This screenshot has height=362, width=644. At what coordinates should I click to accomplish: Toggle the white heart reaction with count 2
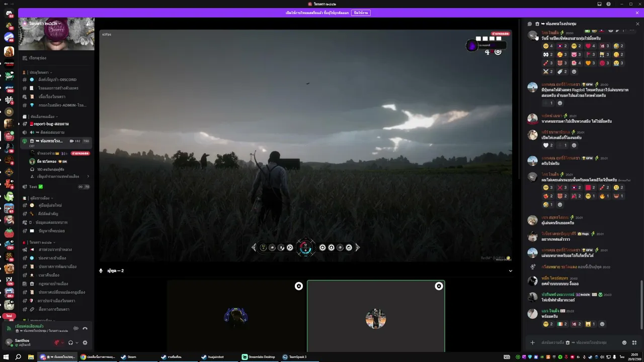[547, 145]
